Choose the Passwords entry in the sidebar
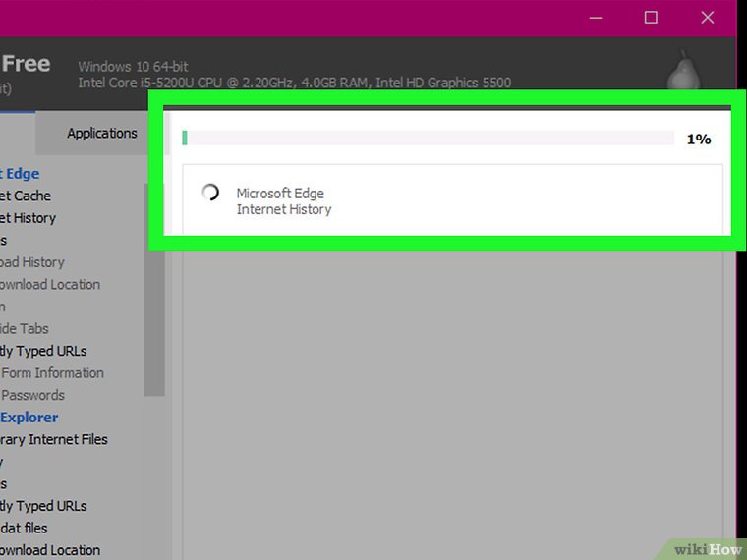 tap(32, 395)
